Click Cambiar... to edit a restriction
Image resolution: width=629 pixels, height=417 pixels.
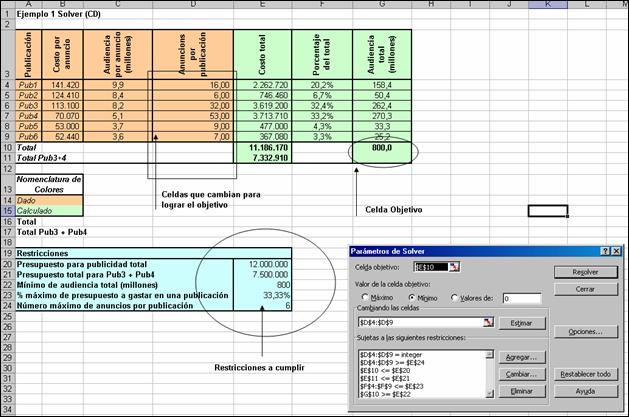click(521, 375)
